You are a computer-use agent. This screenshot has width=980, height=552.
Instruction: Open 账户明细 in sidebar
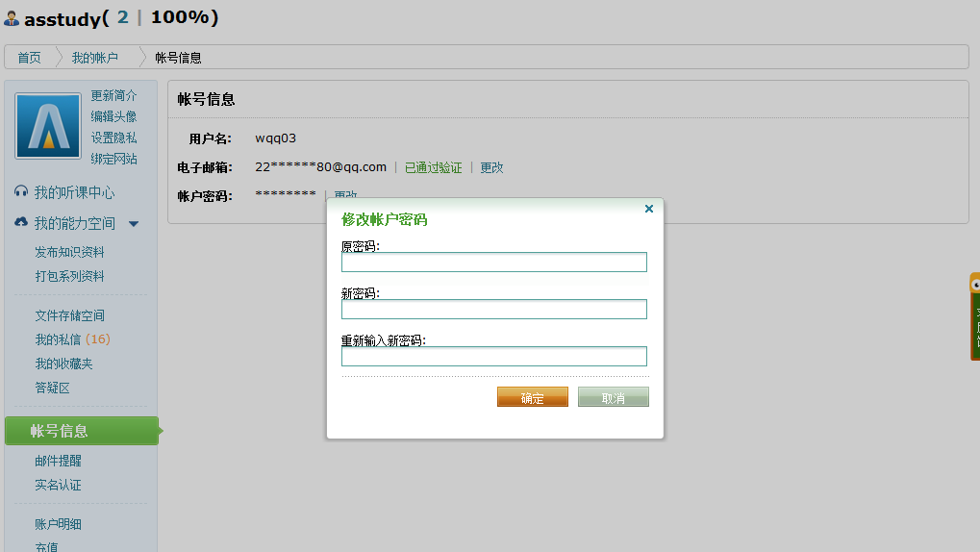coord(58,524)
